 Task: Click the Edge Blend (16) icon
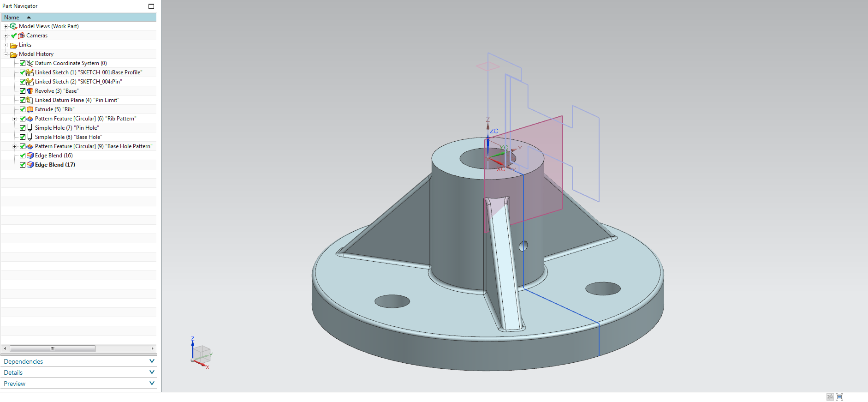pyautogui.click(x=30, y=156)
